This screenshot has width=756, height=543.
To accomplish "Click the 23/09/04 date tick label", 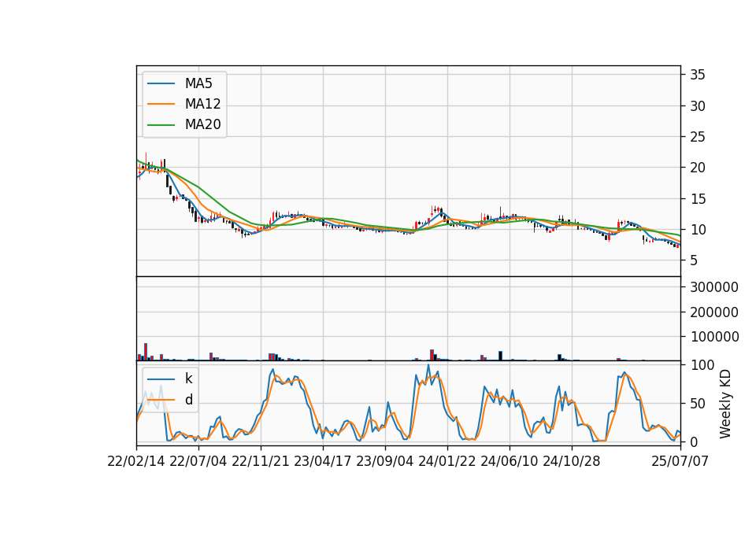I will tap(385, 461).
